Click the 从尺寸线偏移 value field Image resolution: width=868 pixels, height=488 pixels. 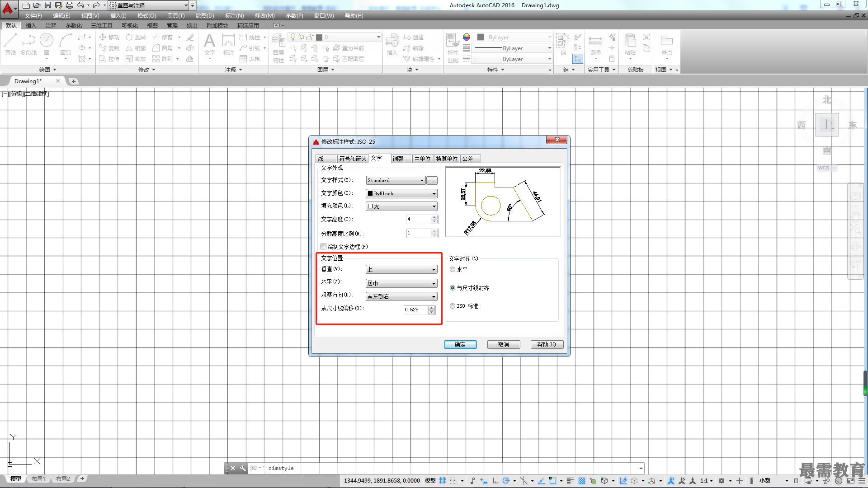416,310
